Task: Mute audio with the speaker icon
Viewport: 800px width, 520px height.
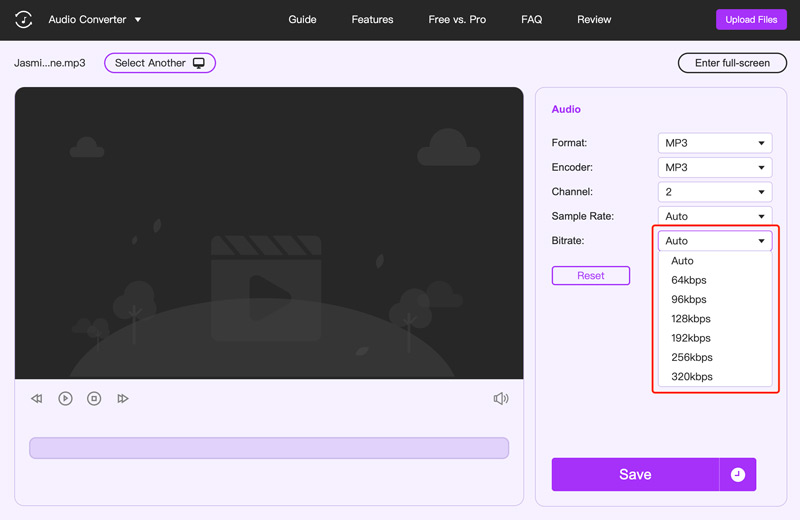Action: pyautogui.click(x=501, y=399)
